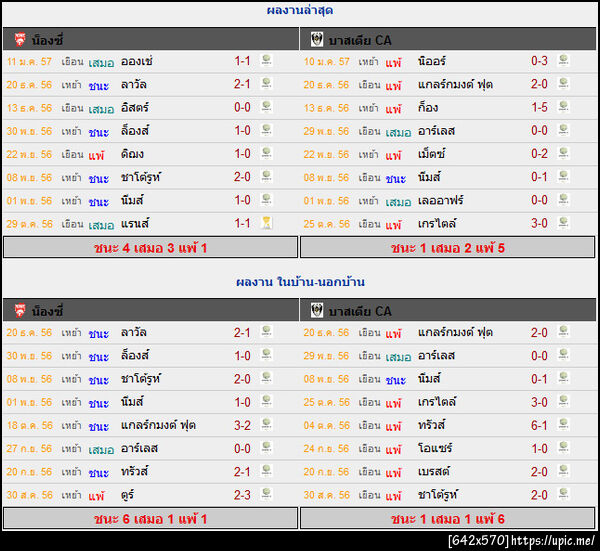Open match detail icon for เบรสต์ 2-0 row
The height and width of the screenshot is (551, 600).
tap(563, 471)
